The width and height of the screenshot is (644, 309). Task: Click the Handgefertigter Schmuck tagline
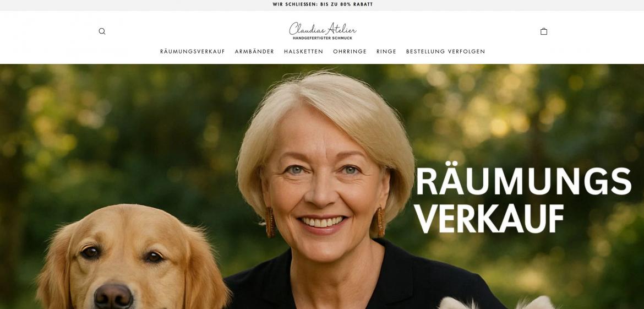pyautogui.click(x=323, y=38)
